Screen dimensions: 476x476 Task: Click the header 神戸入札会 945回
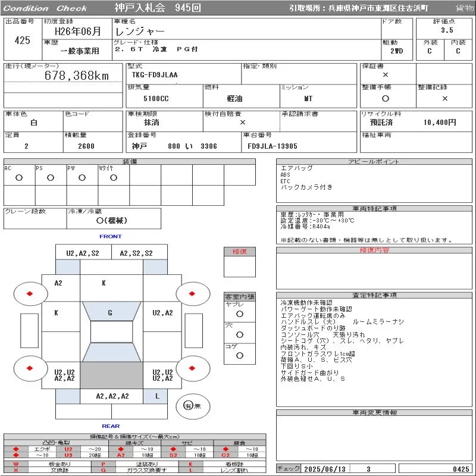158,8
